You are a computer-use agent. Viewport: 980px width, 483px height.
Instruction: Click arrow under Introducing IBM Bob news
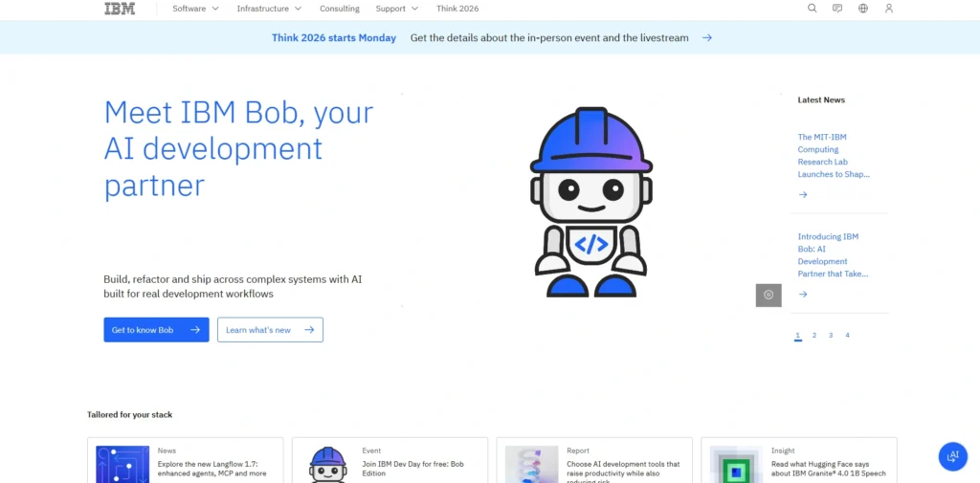803,295
